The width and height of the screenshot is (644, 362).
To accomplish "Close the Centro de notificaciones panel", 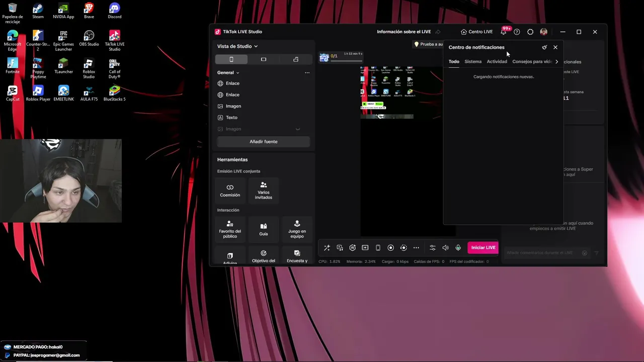I will pyautogui.click(x=555, y=47).
